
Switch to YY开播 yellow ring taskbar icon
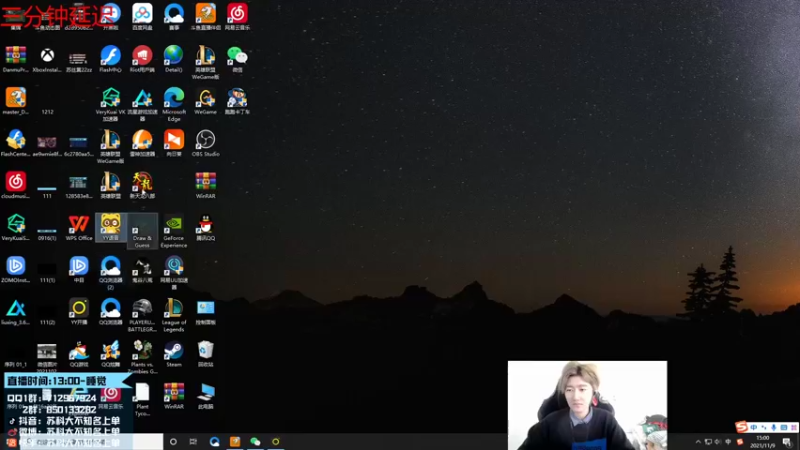tap(276, 441)
